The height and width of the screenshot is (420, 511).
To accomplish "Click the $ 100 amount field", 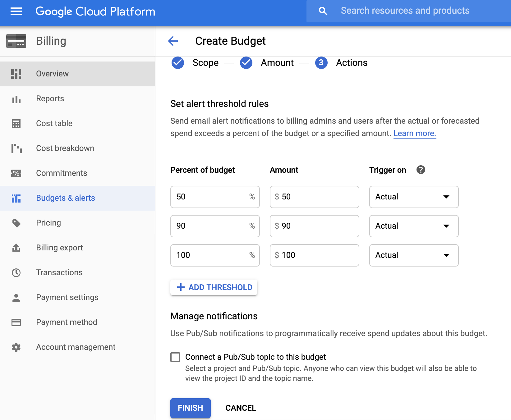I will coord(315,255).
